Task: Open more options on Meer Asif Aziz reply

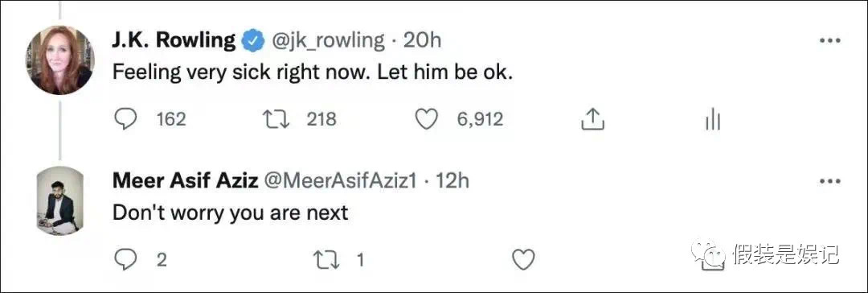Action: 829,181
